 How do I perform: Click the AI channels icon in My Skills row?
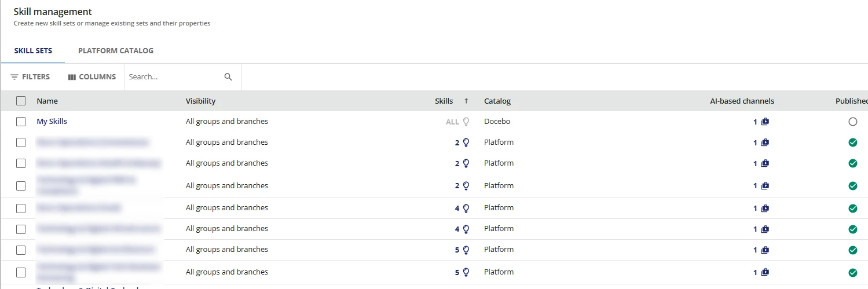tap(765, 122)
